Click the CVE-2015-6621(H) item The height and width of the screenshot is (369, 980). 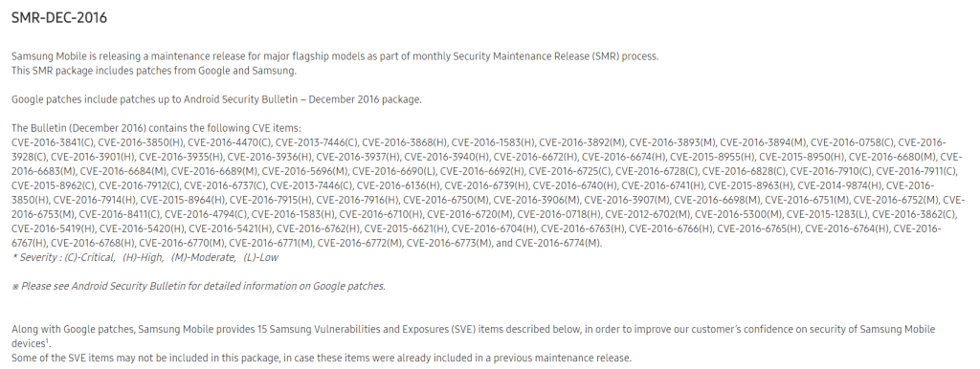407,228
